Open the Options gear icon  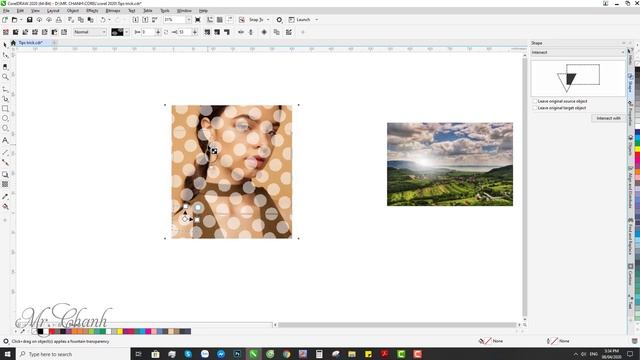click(279, 20)
